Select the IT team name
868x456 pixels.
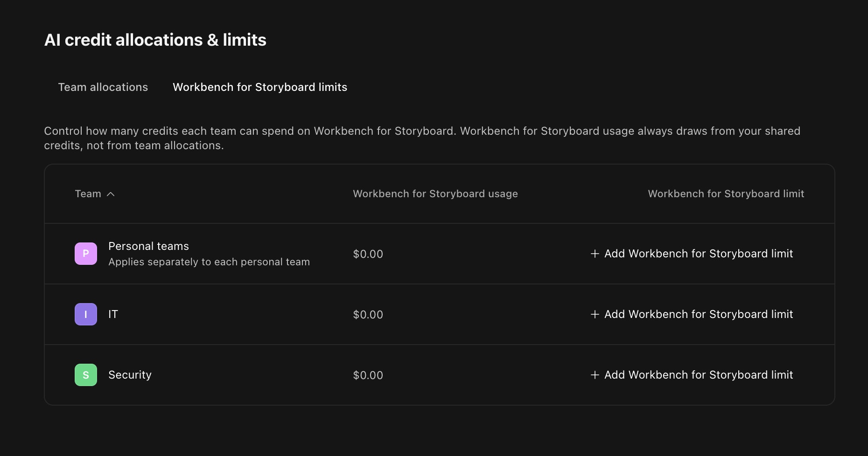(113, 314)
